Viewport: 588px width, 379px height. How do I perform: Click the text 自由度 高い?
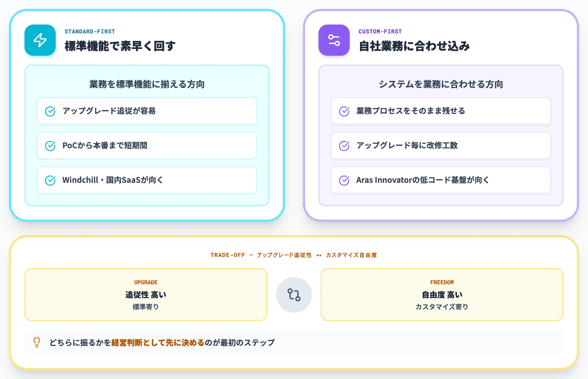pyautogui.click(x=442, y=295)
